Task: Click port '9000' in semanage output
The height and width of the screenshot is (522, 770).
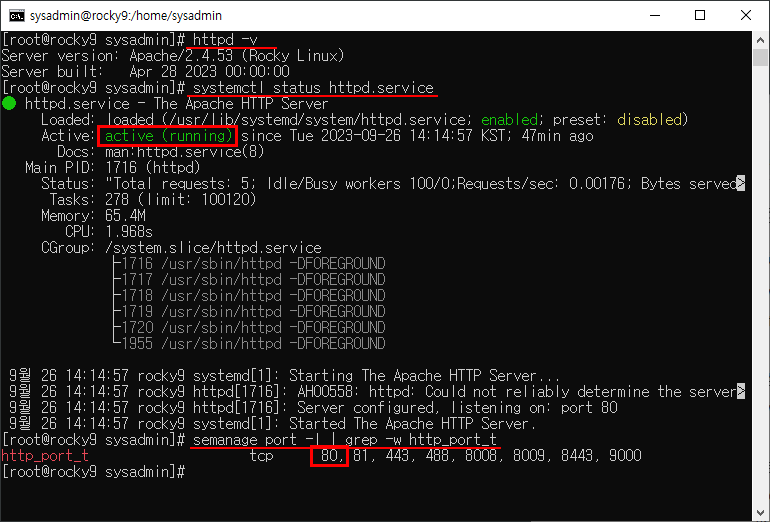Action: (625, 456)
